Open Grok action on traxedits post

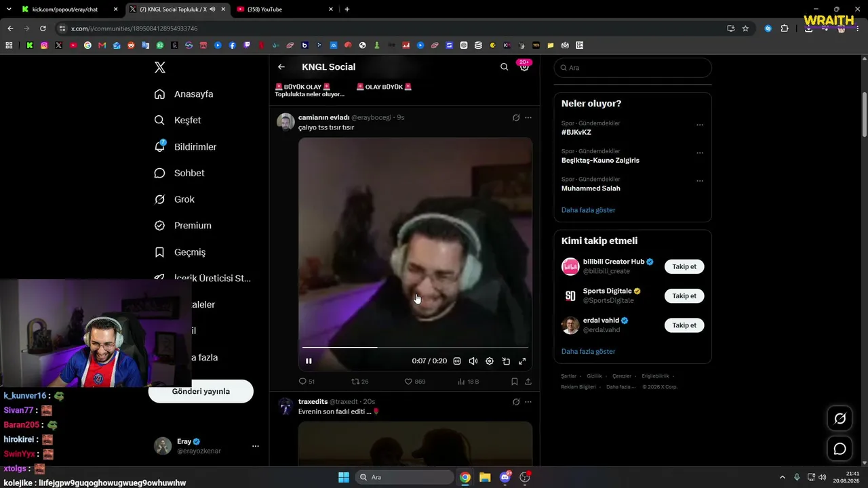[x=516, y=402]
